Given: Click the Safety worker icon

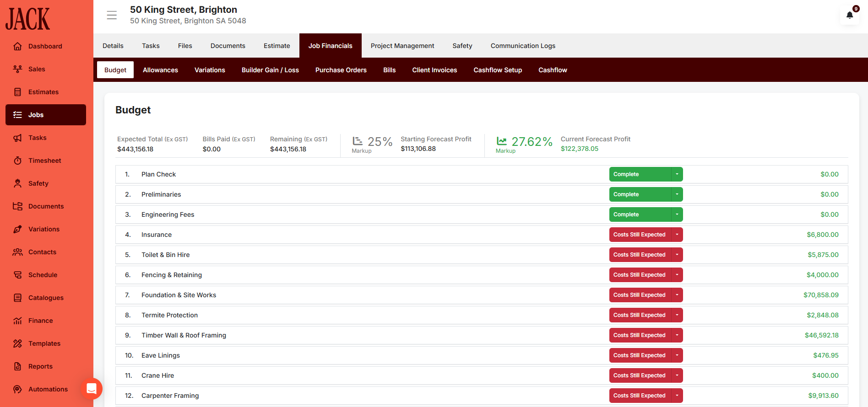Looking at the screenshot, I should 17,183.
